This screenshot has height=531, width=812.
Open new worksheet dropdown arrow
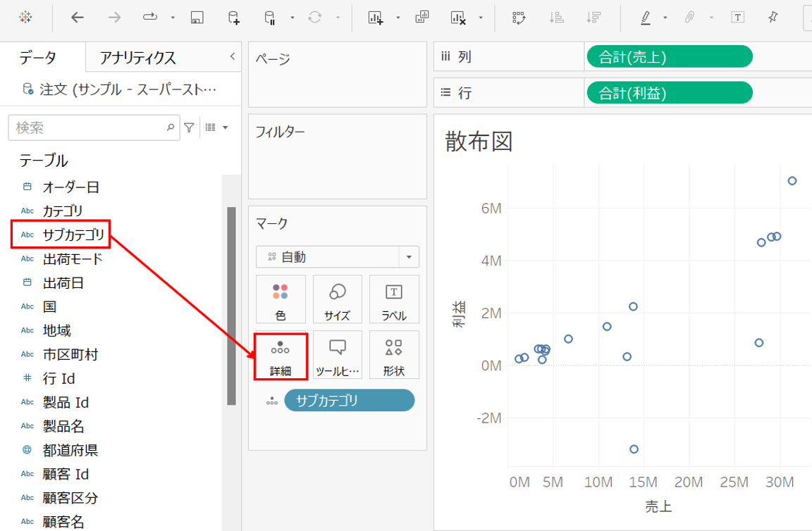coord(398,18)
